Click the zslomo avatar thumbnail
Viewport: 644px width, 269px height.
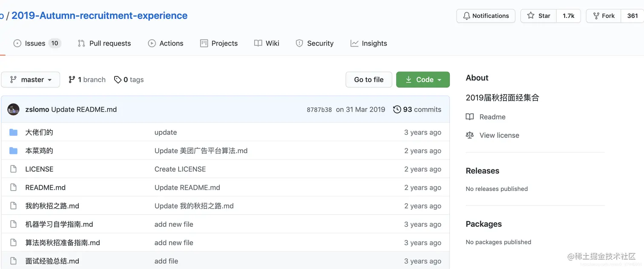tap(14, 110)
